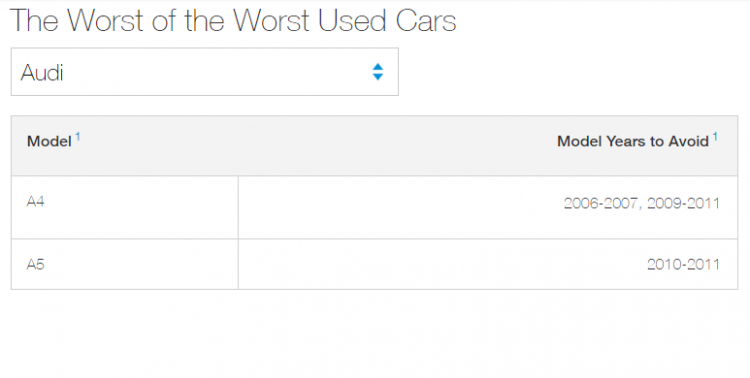The height and width of the screenshot is (378, 750).
Task: Click the word The starting the title
Action: pyautogui.click(x=34, y=21)
